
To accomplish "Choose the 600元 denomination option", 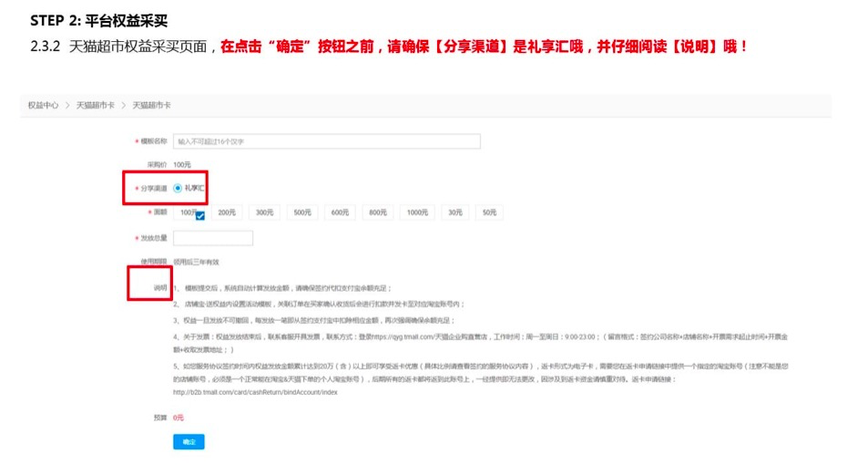I will click(x=340, y=212).
